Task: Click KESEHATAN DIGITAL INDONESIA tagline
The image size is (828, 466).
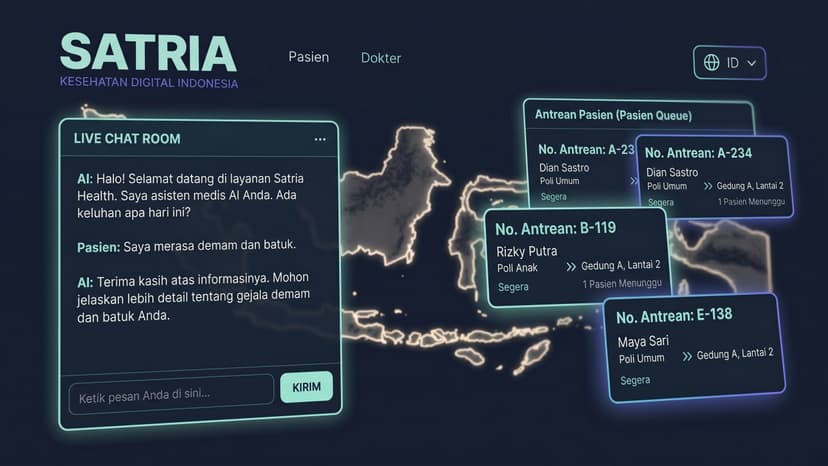Action: coord(149,82)
